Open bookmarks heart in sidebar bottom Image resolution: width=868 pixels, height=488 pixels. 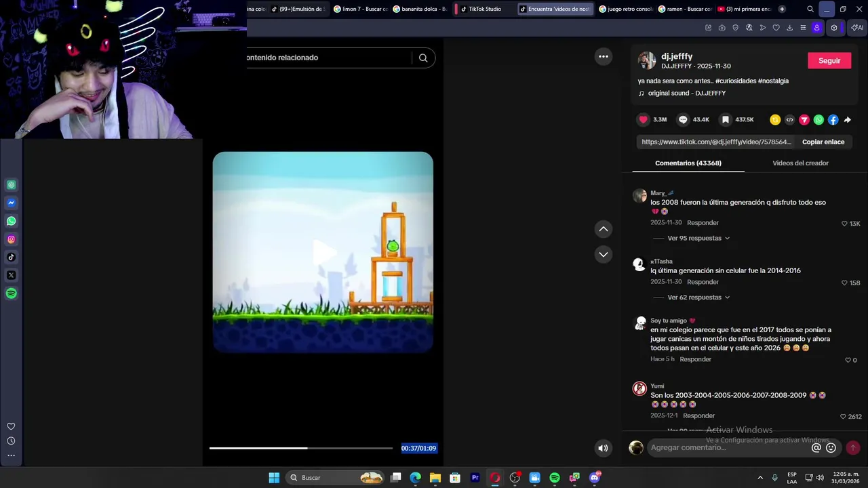11,426
